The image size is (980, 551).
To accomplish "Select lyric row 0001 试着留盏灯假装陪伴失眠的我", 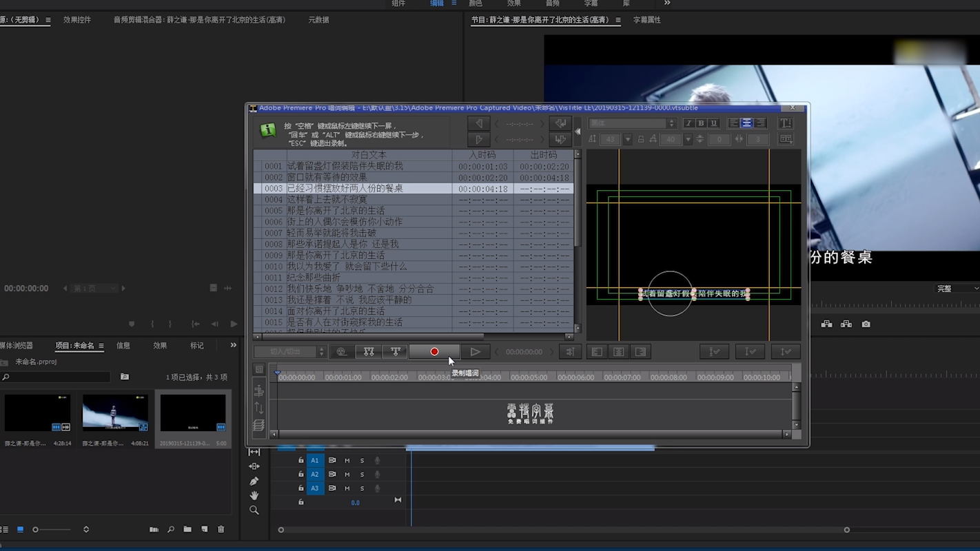I will (414, 166).
